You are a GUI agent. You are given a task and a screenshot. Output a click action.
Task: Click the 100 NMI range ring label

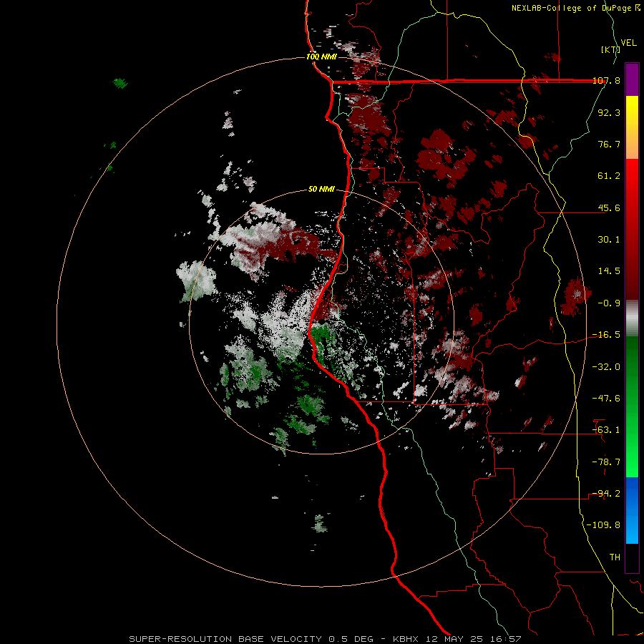click(321, 57)
